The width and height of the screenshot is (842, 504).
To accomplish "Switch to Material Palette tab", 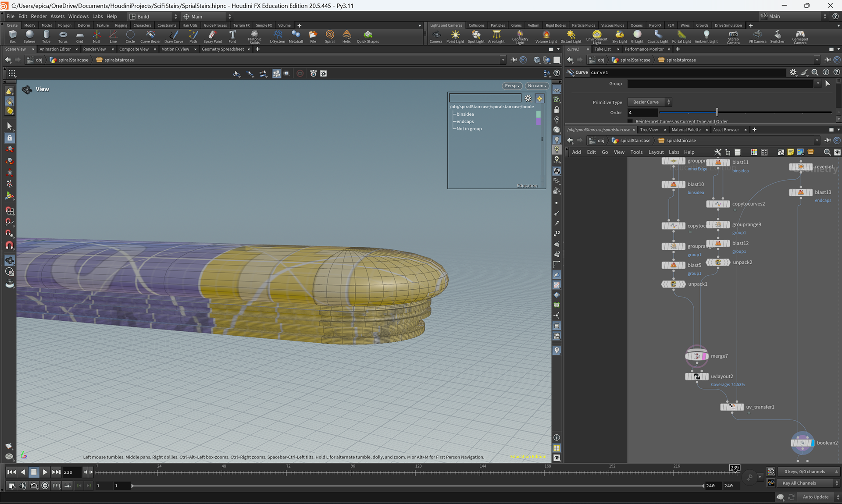I will point(686,130).
